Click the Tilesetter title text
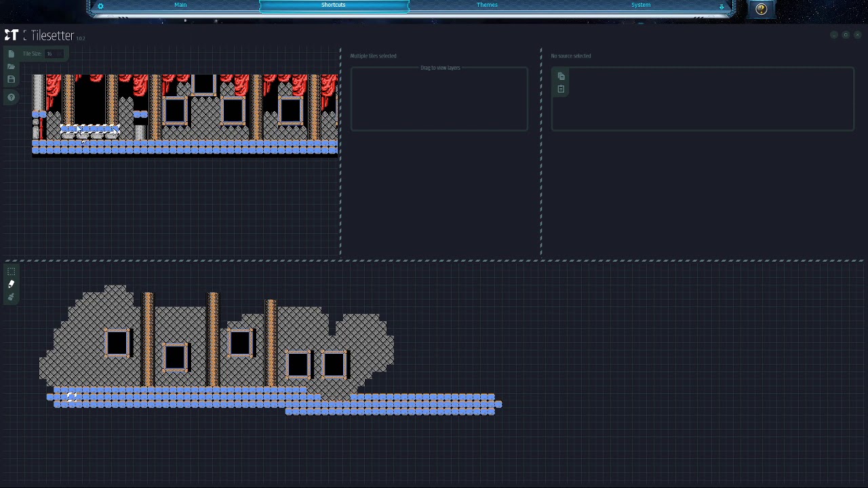Image resolution: width=868 pixels, height=488 pixels. click(x=52, y=35)
